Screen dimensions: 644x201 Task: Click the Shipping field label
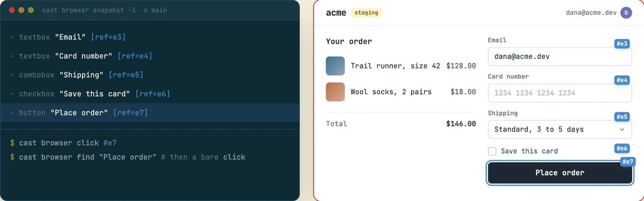[503, 113]
